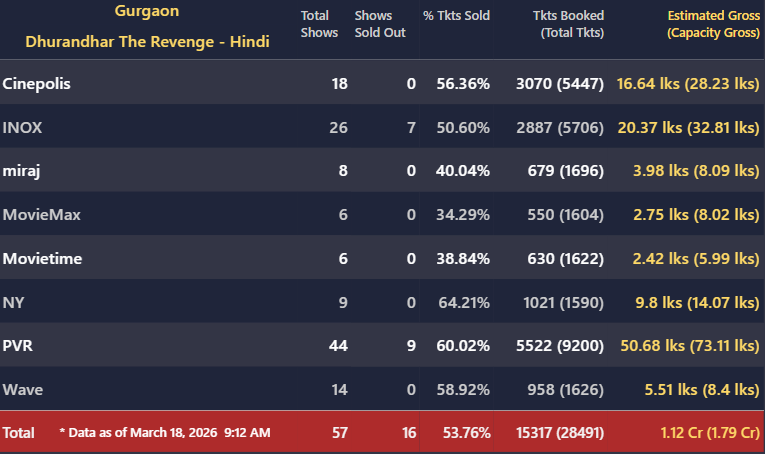Click MovieMax tickets 550 (1604)
The width and height of the screenshot is (765, 454).
click(x=565, y=215)
